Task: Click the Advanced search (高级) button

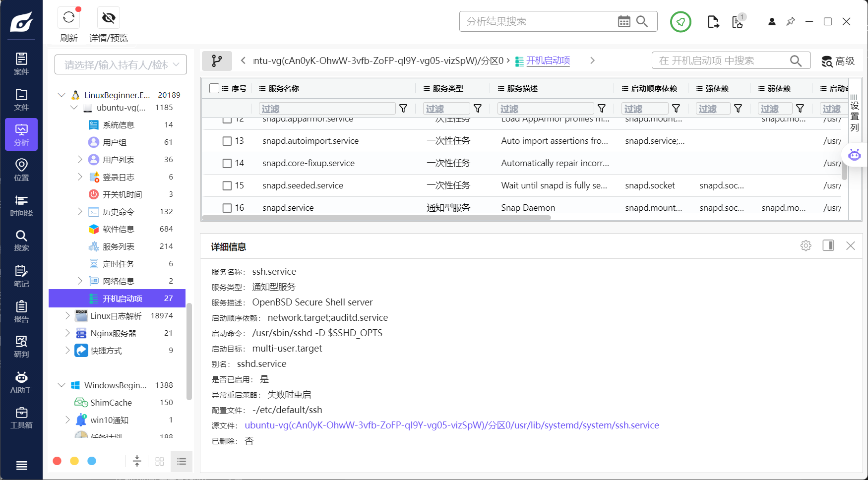Action: 838,61
